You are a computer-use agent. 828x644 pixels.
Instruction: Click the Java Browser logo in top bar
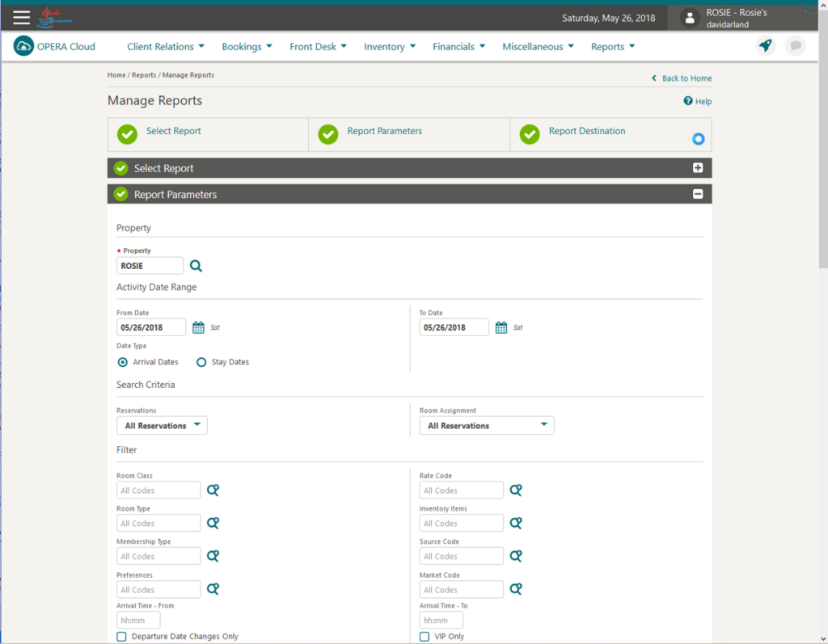tap(54, 18)
